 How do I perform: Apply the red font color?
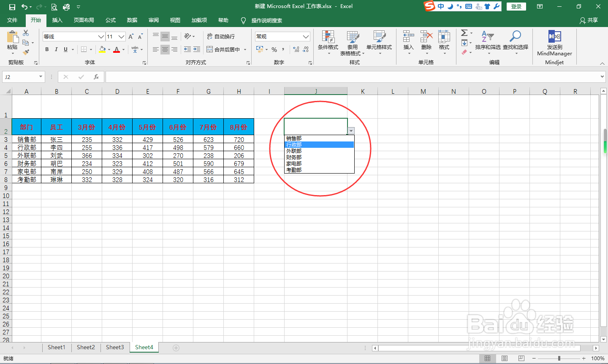(117, 49)
